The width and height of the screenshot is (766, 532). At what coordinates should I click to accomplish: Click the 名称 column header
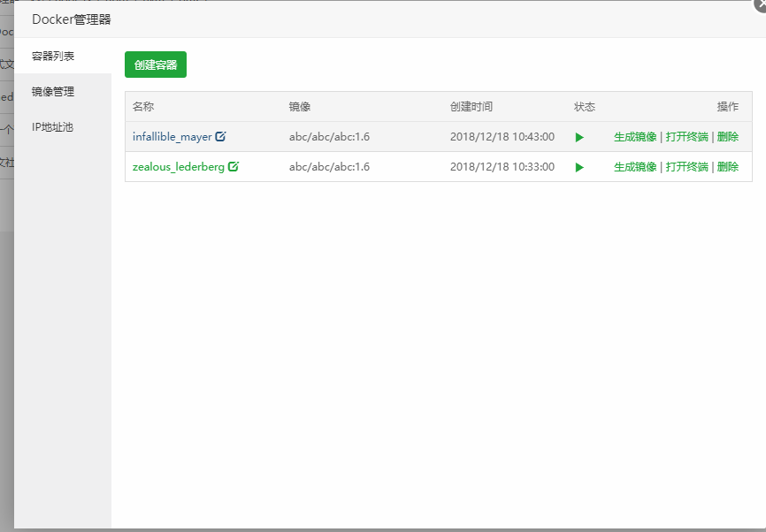tap(143, 106)
